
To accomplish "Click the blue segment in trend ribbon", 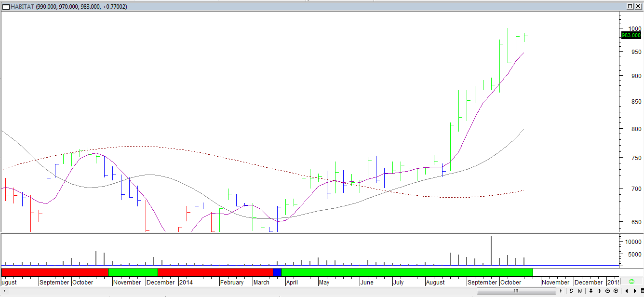I will (277, 272).
